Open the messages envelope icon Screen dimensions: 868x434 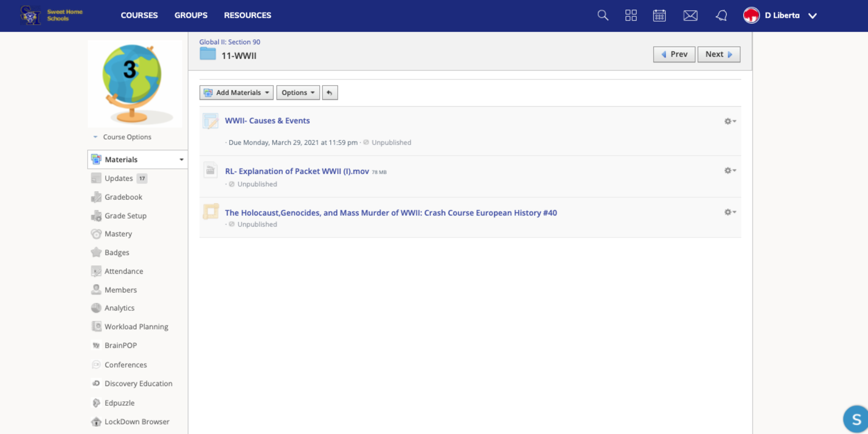tap(690, 16)
